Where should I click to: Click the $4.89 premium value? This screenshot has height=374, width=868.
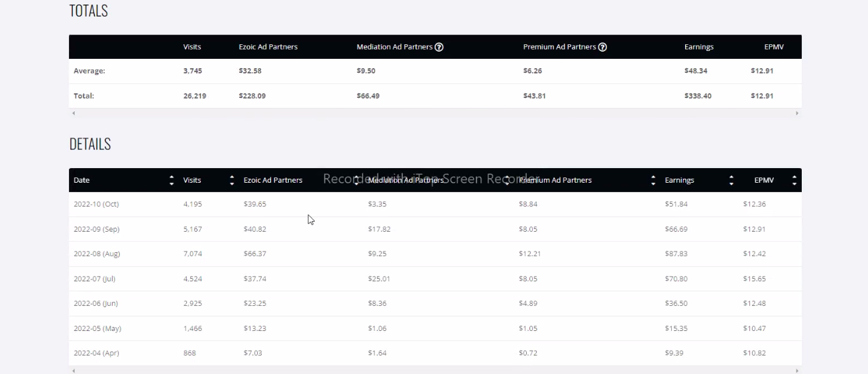pyautogui.click(x=528, y=304)
